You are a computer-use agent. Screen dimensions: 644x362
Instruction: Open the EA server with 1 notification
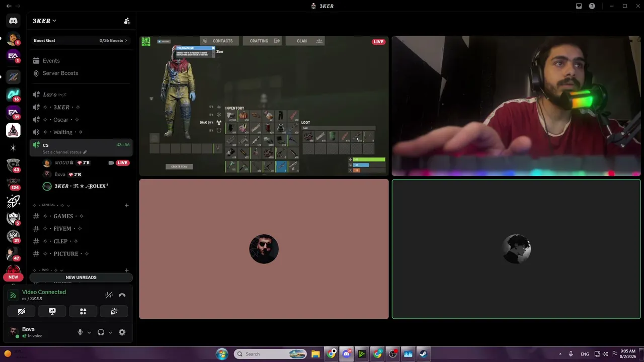pos(13,56)
